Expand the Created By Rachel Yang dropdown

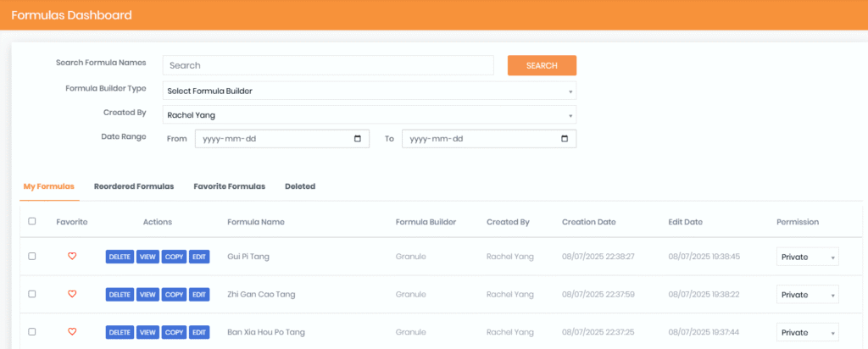[x=369, y=114]
